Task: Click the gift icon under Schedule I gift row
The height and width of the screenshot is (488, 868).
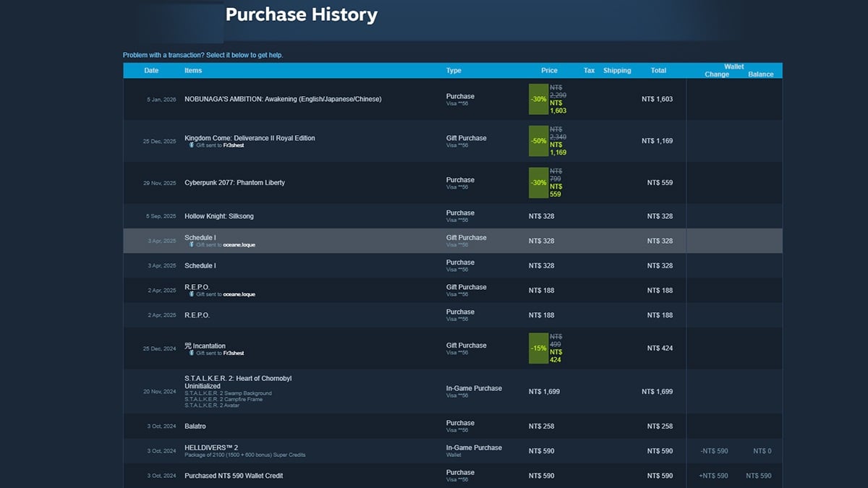Action: 192,245
